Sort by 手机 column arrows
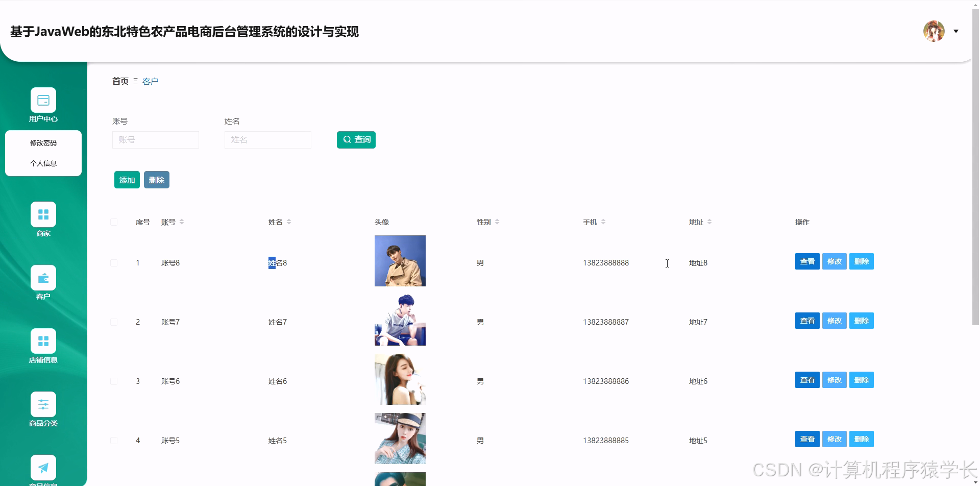This screenshot has height=486, width=980. coord(603,222)
